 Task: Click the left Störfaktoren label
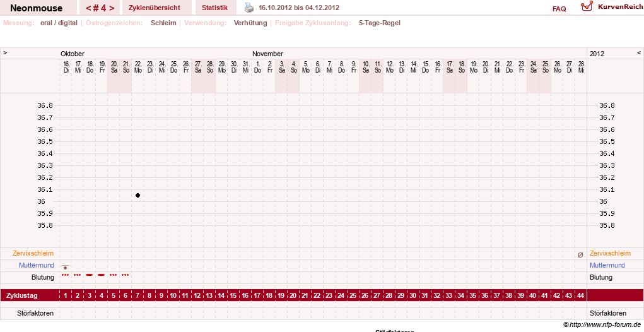35,313
